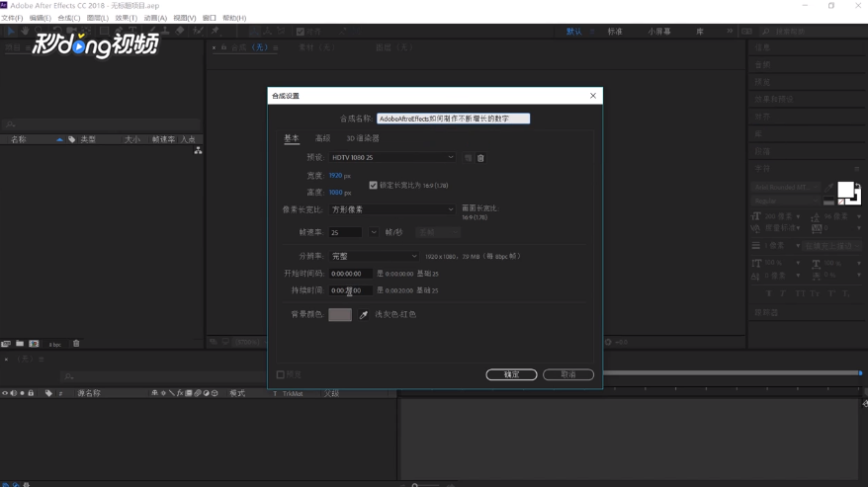The width and height of the screenshot is (868, 487).
Task: Click the eyedropper next to background color
Action: pyautogui.click(x=363, y=315)
